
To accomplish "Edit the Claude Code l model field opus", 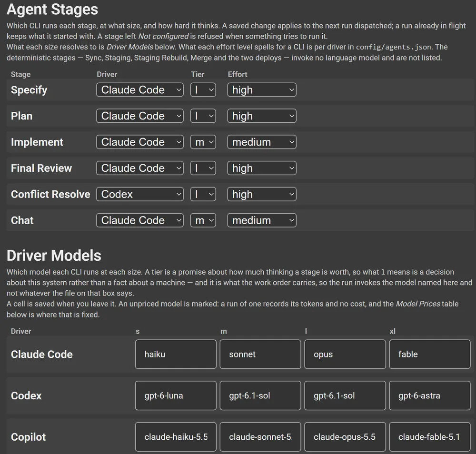I will point(345,354).
